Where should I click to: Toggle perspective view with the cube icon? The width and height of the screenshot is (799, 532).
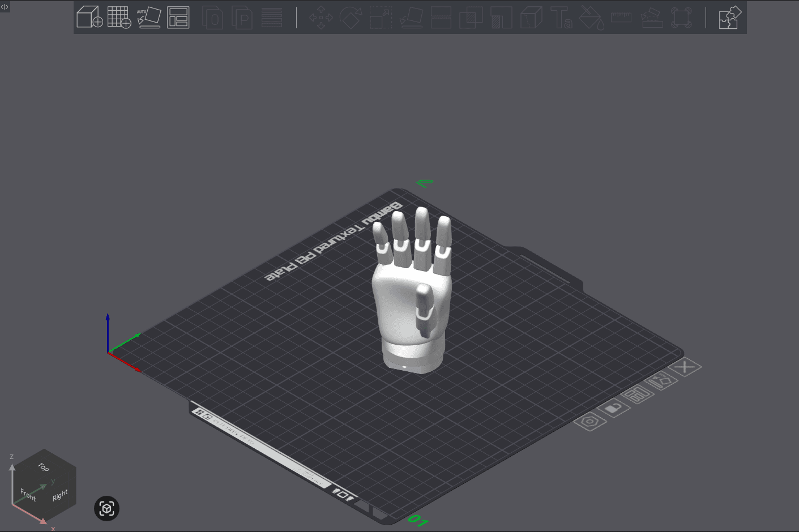(x=106, y=508)
